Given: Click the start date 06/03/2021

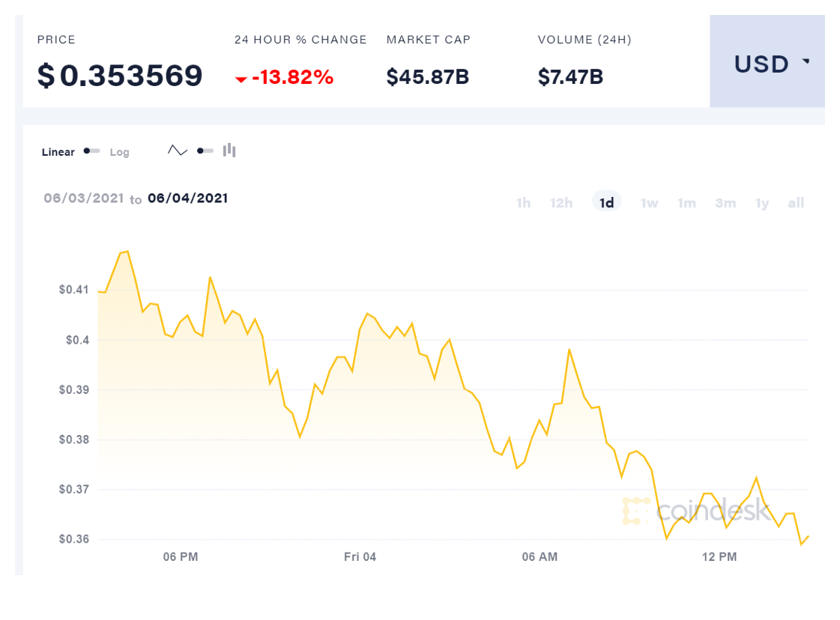Looking at the screenshot, I should click(x=83, y=198).
